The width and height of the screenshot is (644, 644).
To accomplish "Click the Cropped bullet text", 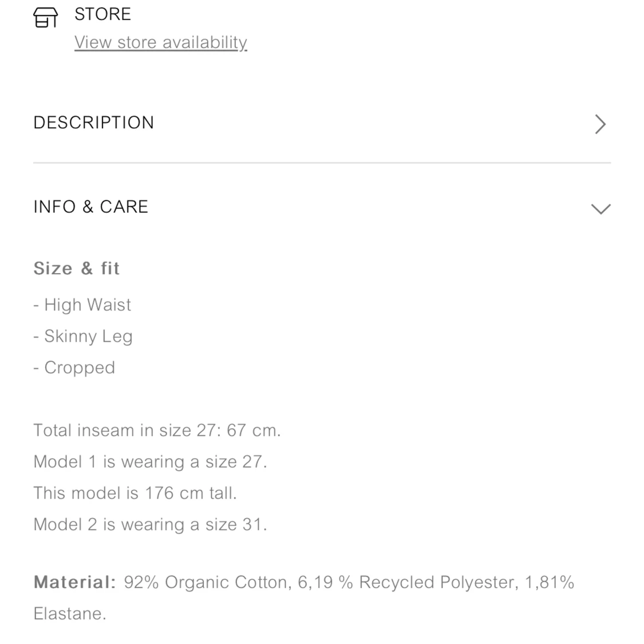I will click(x=80, y=368).
